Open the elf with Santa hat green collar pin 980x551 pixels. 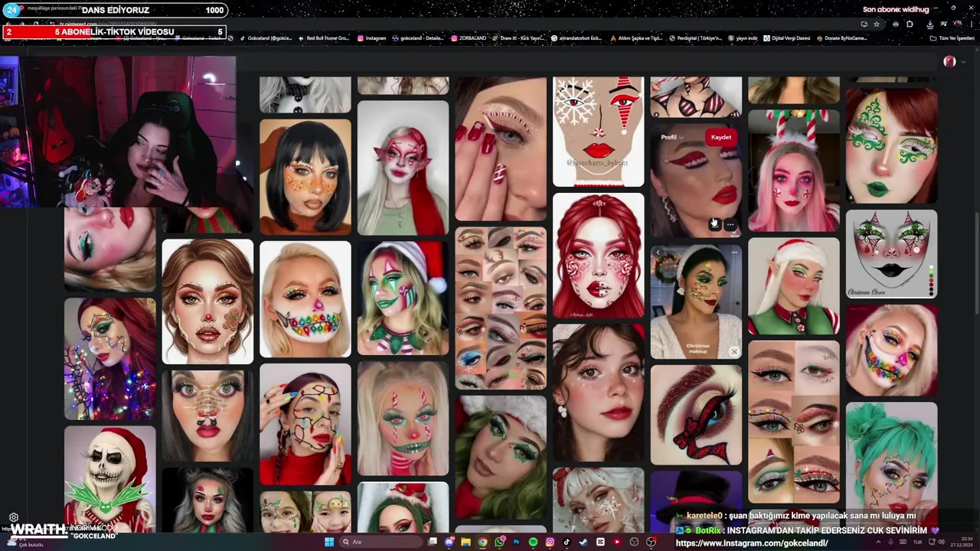click(x=793, y=286)
